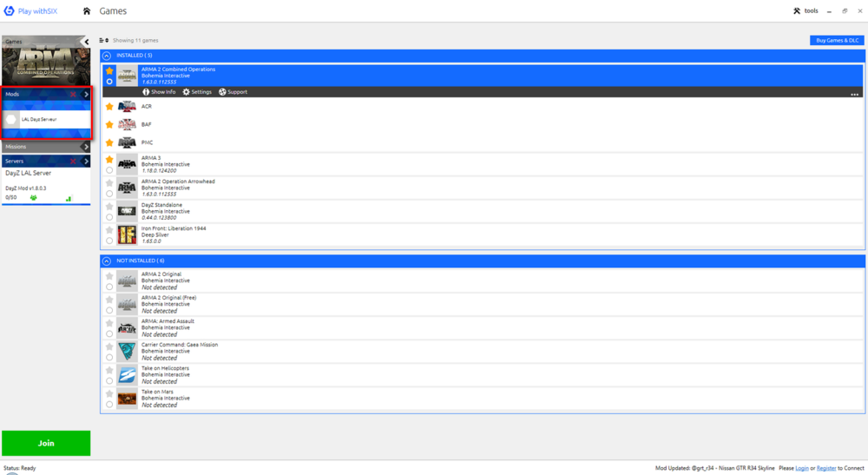Screen dimensions: 868x475
Task: Open the sort and view options icon
Action: 104,41
